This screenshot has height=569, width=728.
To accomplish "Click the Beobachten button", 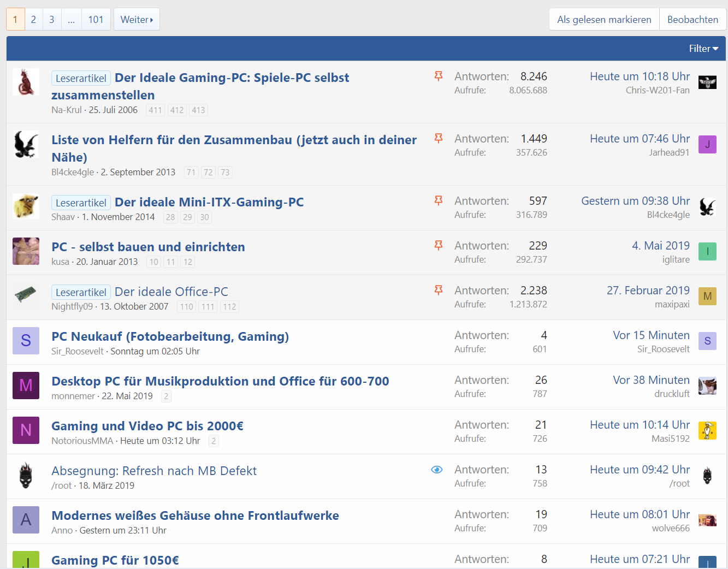I will [x=693, y=19].
